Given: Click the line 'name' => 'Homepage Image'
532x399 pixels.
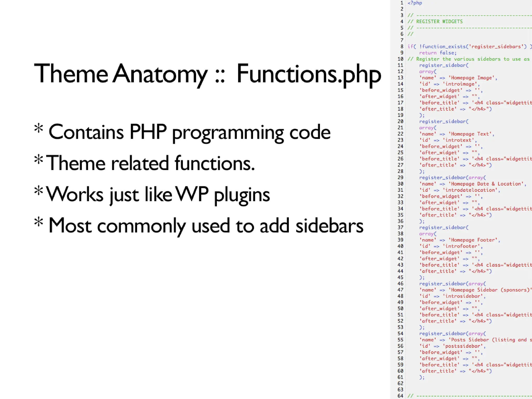Looking at the screenshot, I should [x=458, y=78].
